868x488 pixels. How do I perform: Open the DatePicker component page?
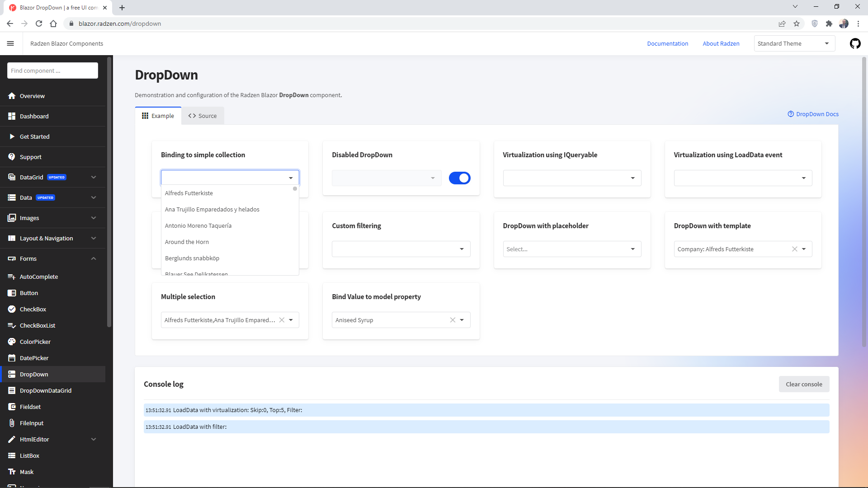pyautogui.click(x=34, y=358)
